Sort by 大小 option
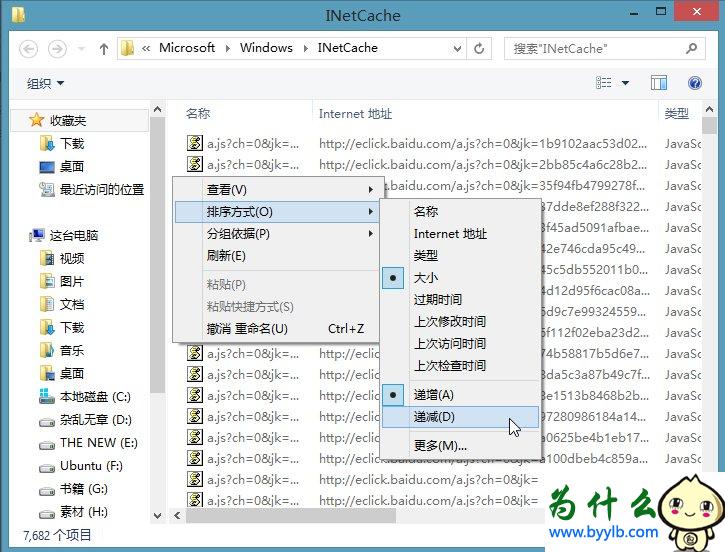Image resolution: width=725 pixels, height=552 pixels. [461, 278]
